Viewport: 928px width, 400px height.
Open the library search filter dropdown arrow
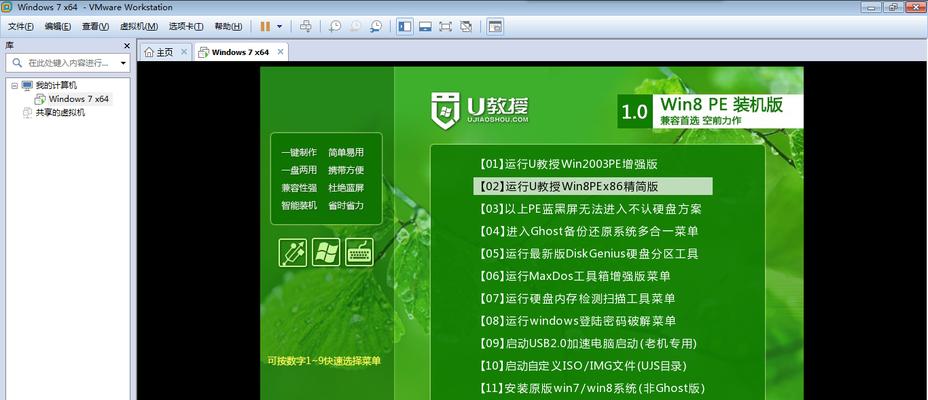[x=123, y=63]
